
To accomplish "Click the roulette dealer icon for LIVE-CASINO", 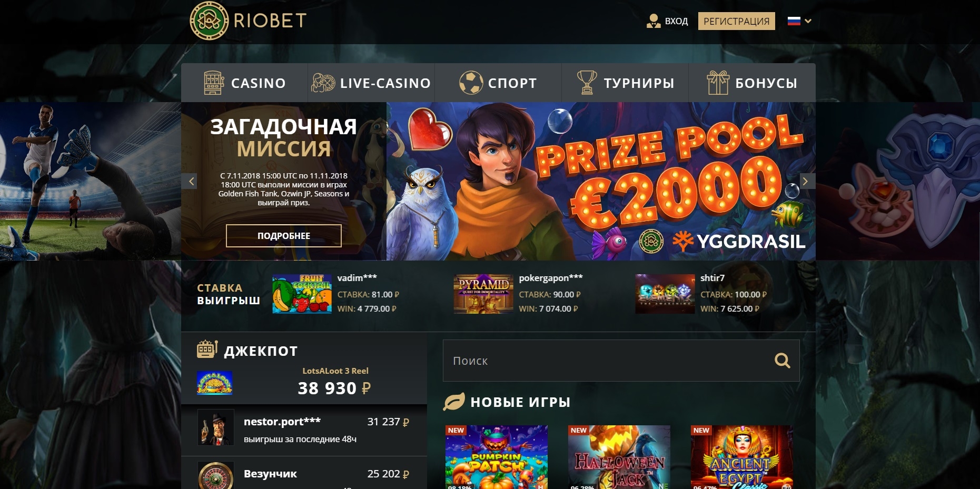I will coord(323,83).
